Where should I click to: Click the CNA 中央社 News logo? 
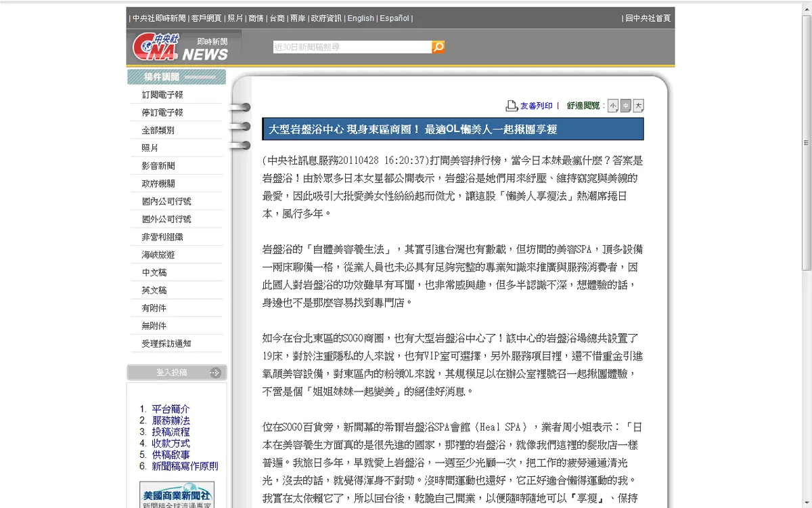click(180, 47)
